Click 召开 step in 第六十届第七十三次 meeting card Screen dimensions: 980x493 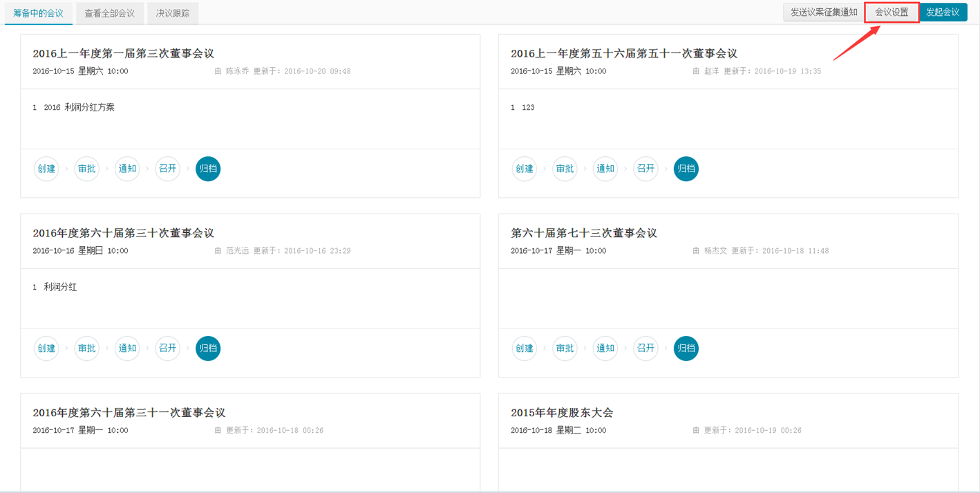(646, 348)
